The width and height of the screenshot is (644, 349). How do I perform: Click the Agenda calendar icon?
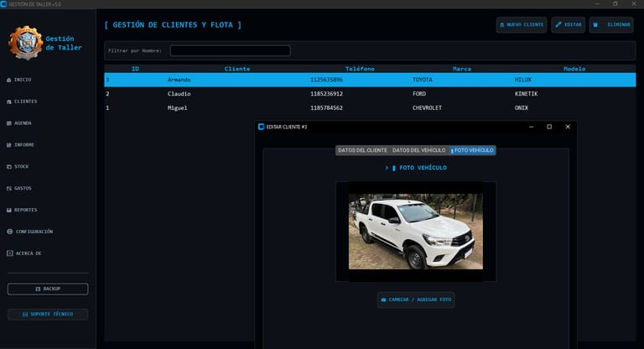pyautogui.click(x=8, y=123)
